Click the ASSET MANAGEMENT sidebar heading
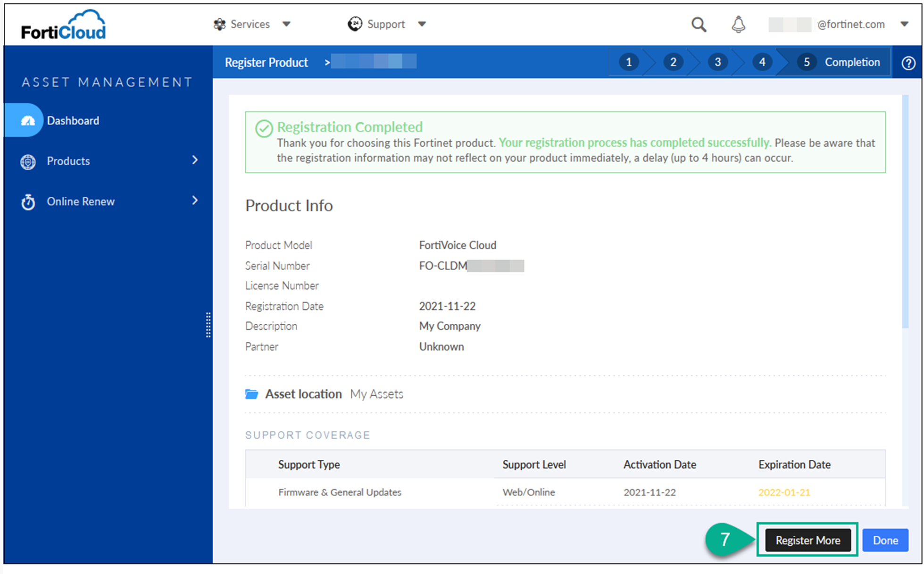This screenshot has height=574, width=924. tap(107, 82)
